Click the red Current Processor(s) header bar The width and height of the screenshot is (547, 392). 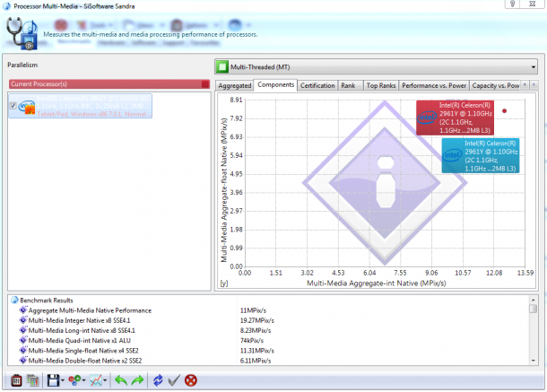tap(109, 84)
